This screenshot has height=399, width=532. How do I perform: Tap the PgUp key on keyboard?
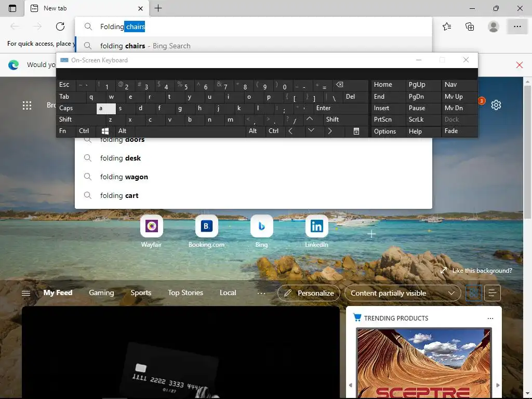pyautogui.click(x=423, y=85)
